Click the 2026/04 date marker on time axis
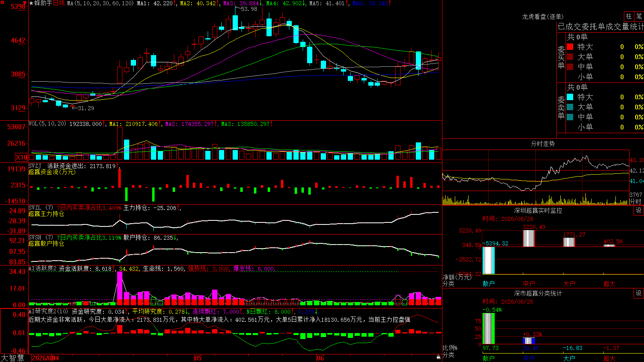 [45, 358]
